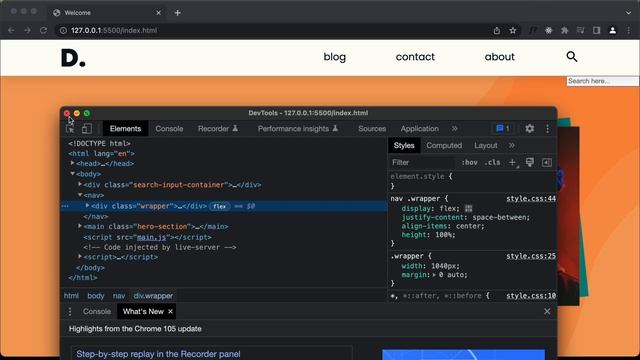The width and height of the screenshot is (640, 360).
Task: Click the flex badge on wrapper div
Action: point(220,207)
